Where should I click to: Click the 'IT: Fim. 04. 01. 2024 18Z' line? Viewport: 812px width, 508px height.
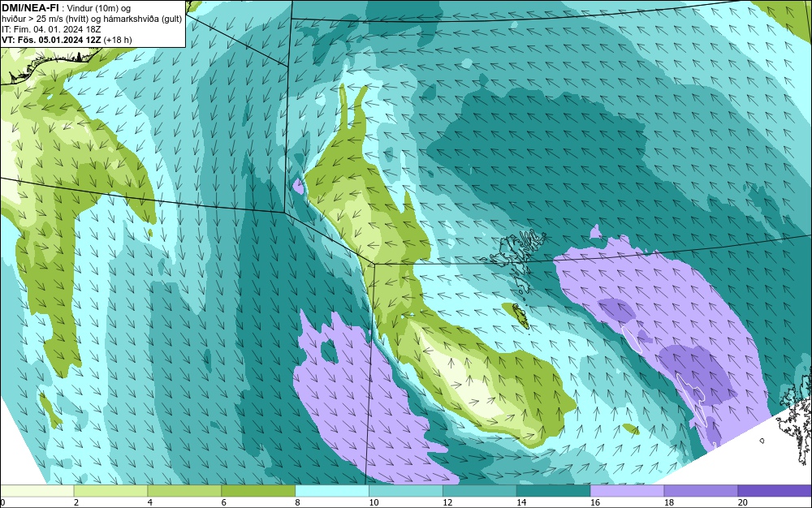[51, 29]
